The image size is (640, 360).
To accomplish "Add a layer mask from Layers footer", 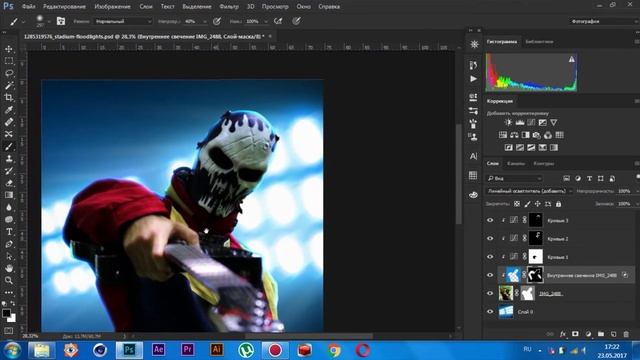I will (x=575, y=334).
